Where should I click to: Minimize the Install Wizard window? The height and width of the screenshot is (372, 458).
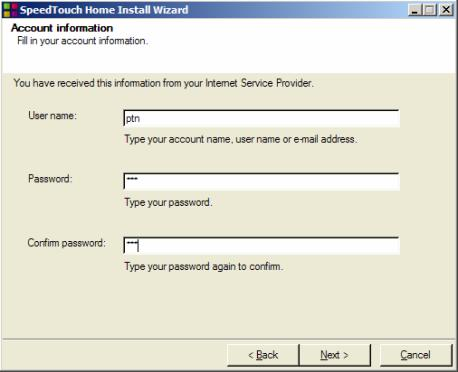click(x=414, y=10)
